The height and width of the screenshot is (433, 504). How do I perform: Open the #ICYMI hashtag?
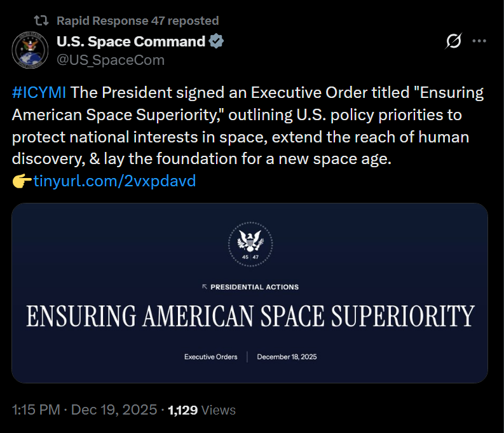tap(39, 93)
